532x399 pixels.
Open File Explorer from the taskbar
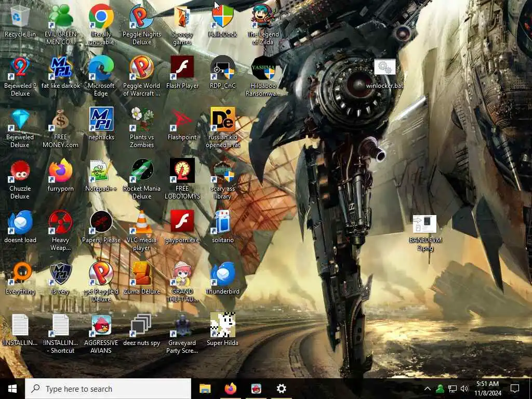[x=205, y=389]
